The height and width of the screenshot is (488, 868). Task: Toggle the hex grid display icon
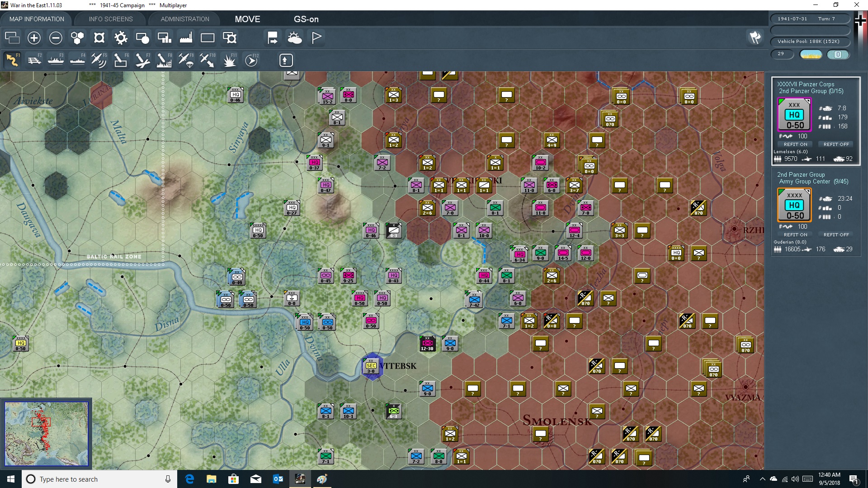pyautogui.click(x=77, y=38)
